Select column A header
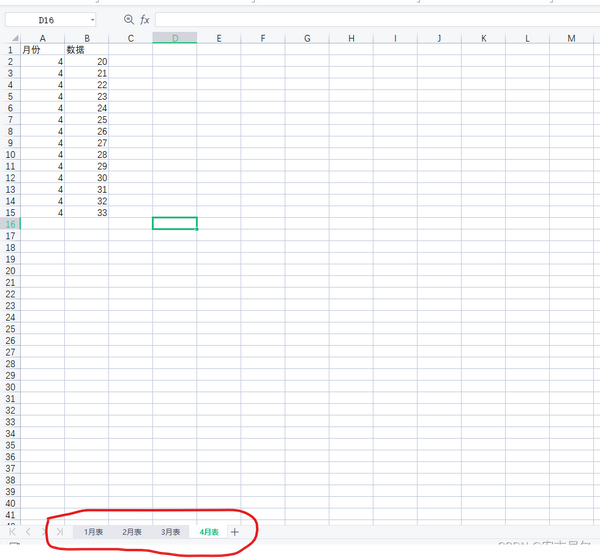 pyautogui.click(x=42, y=38)
